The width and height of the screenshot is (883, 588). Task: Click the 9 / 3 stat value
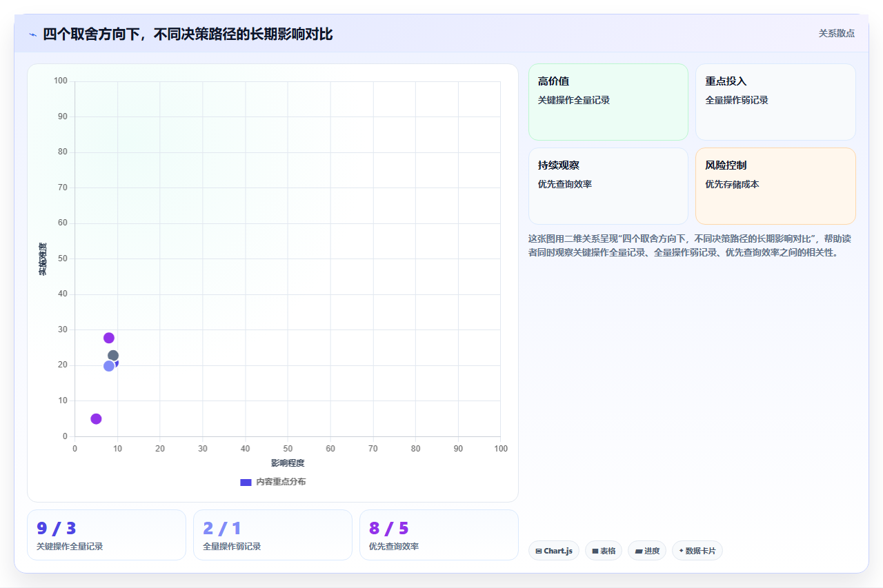(x=57, y=528)
